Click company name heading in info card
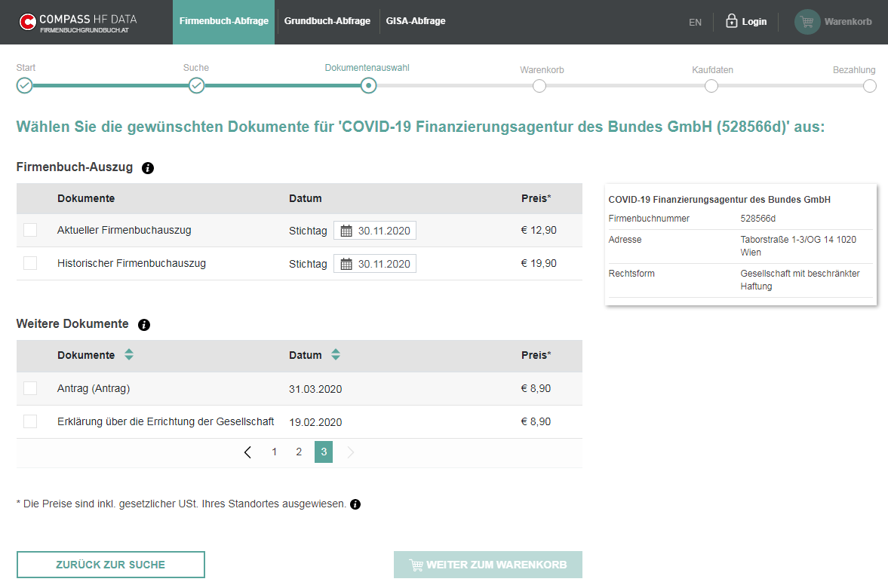Viewport: 888px width, 588px height. coord(719,200)
